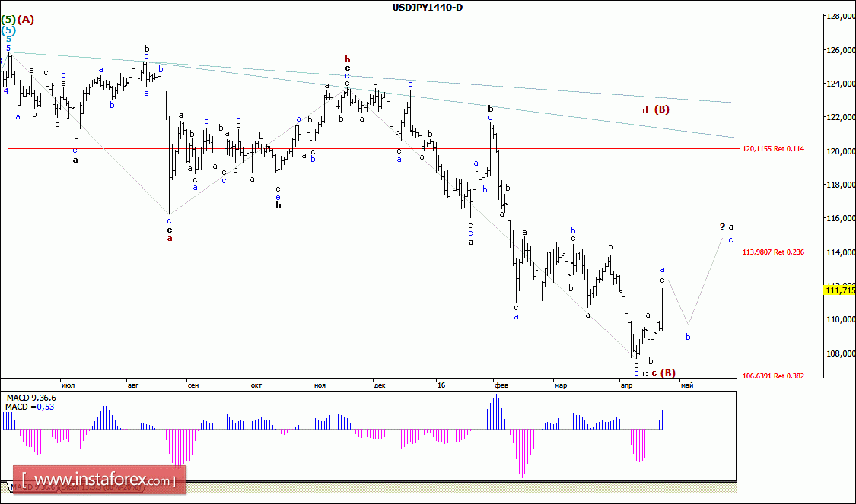This screenshot has width=856, height=504.
Task: Click the 108,000 price axis level
Action: [842, 353]
